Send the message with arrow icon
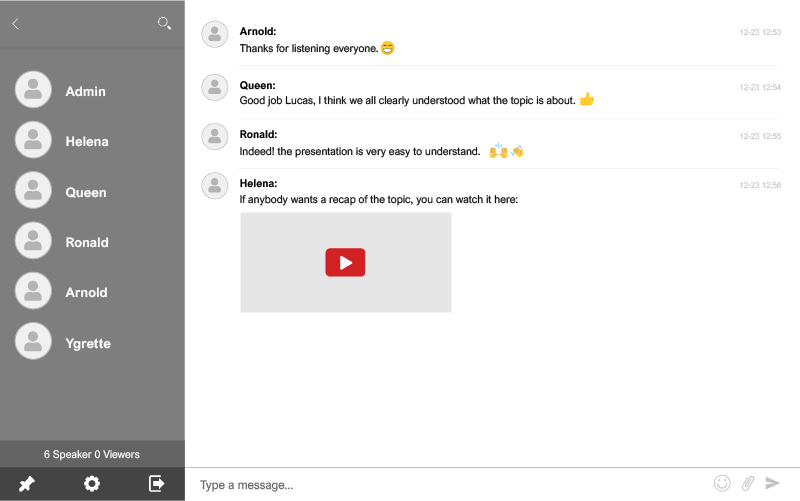The width and height of the screenshot is (800, 501). click(772, 483)
